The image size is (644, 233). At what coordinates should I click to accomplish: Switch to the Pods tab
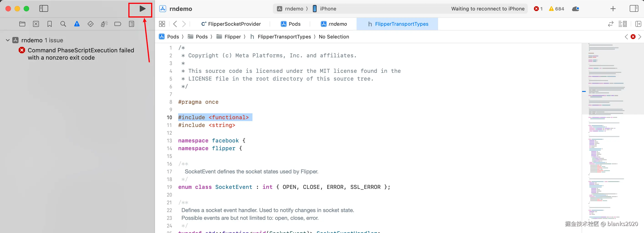click(291, 24)
